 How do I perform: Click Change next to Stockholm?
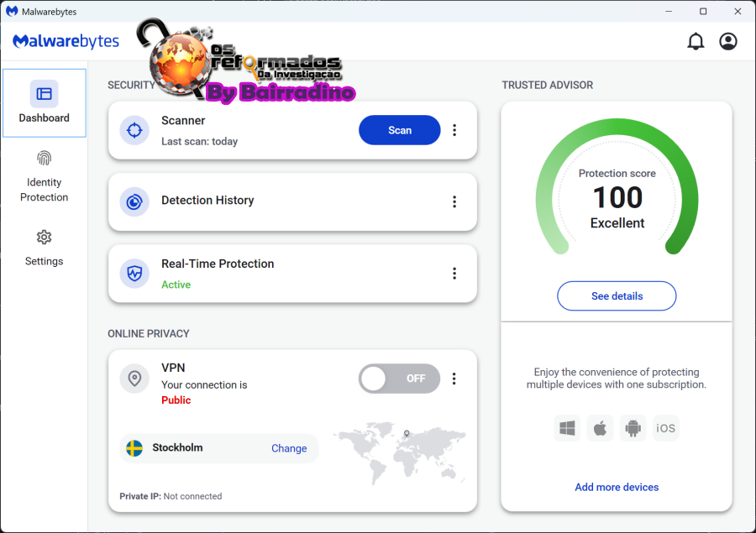(x=289, y=448)
